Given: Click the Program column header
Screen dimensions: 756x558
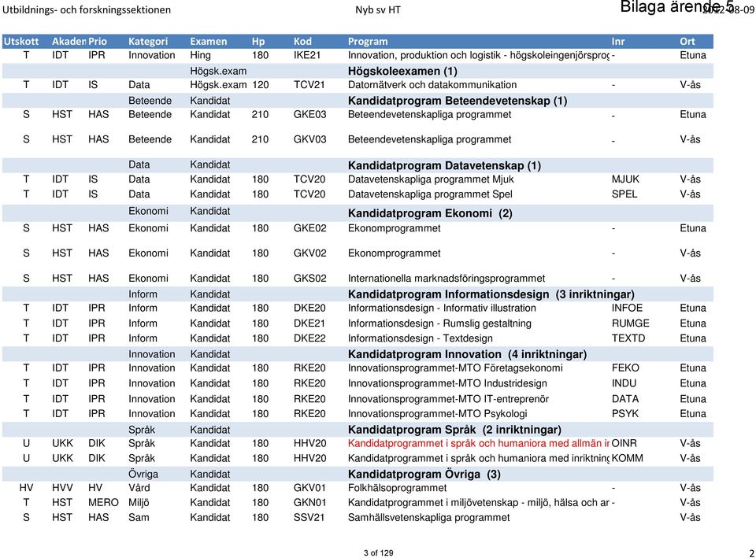Looking at the screenshot, I should coord(368,42).
